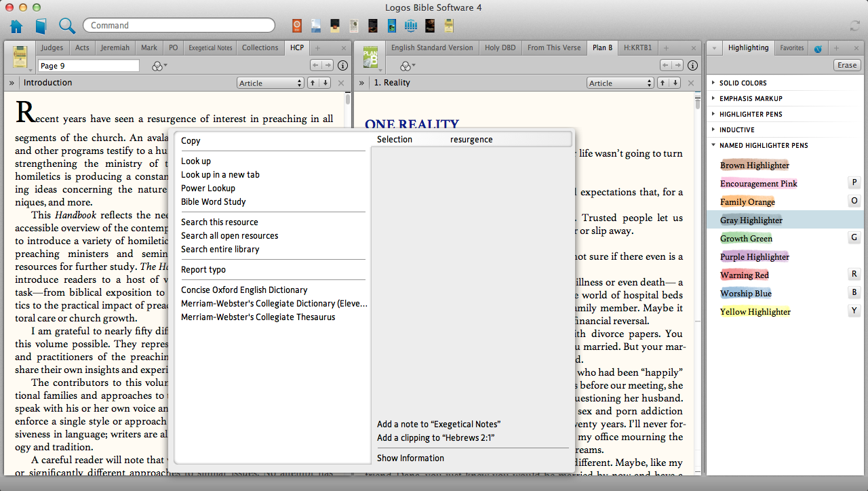Add a new tab in the Highlighting panel
868x491 pixels.
pos(836,48)
